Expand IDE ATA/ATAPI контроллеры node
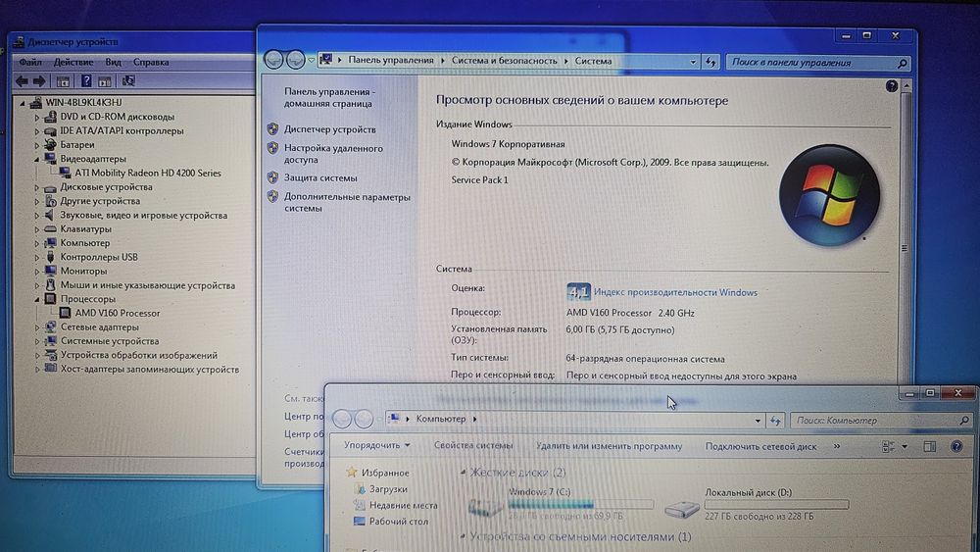This screenshot has height=552, width=980. coord(37,131)
